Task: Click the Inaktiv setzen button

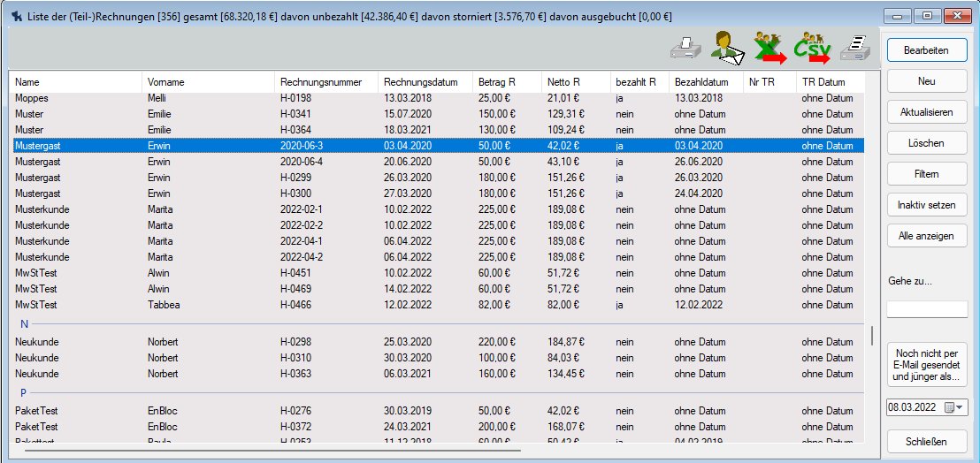Action: pyautogui.click(x=927, y=205)
